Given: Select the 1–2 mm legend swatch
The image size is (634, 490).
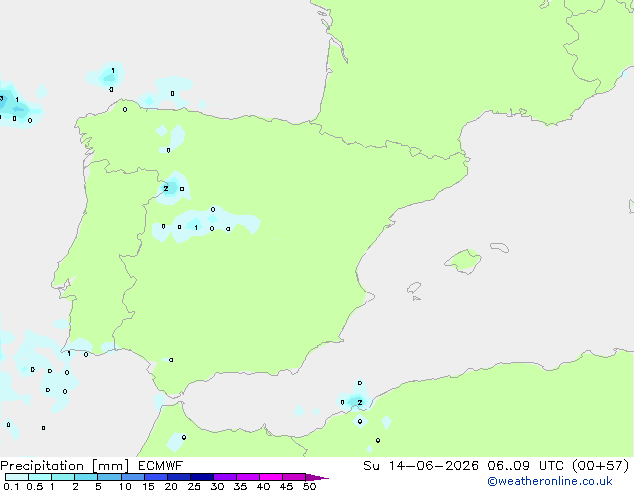Looking at the screenshot, I should click(63, 477).
